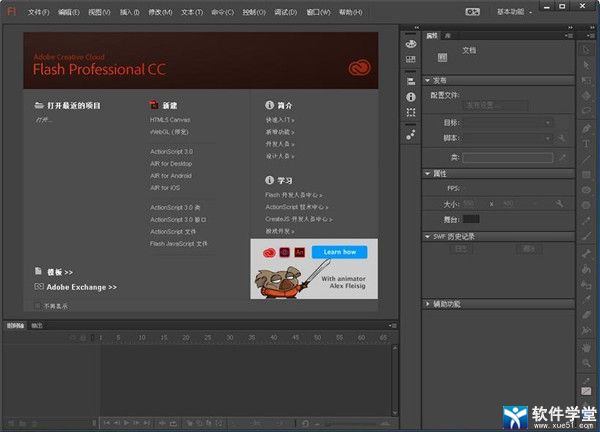Click the fill color swatch in tools
This screenshot has width=600, height=432.
[586, 391]
